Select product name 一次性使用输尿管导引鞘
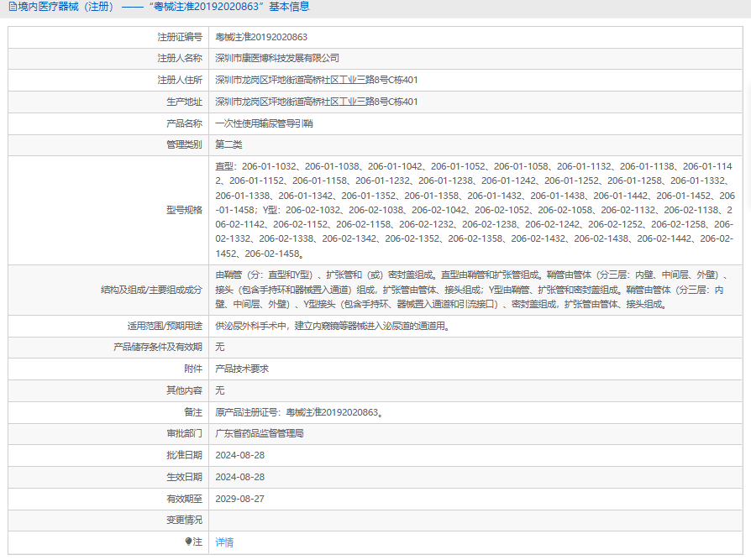 point(264,123)
